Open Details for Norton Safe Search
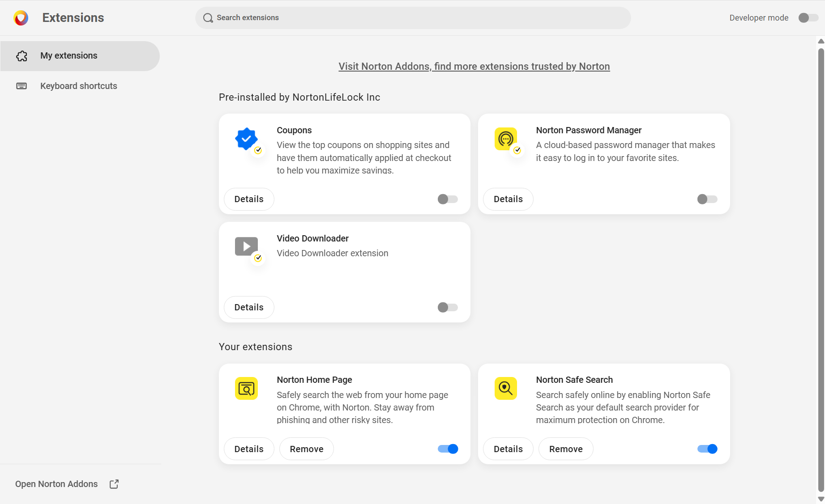 [x=508, y=449]
